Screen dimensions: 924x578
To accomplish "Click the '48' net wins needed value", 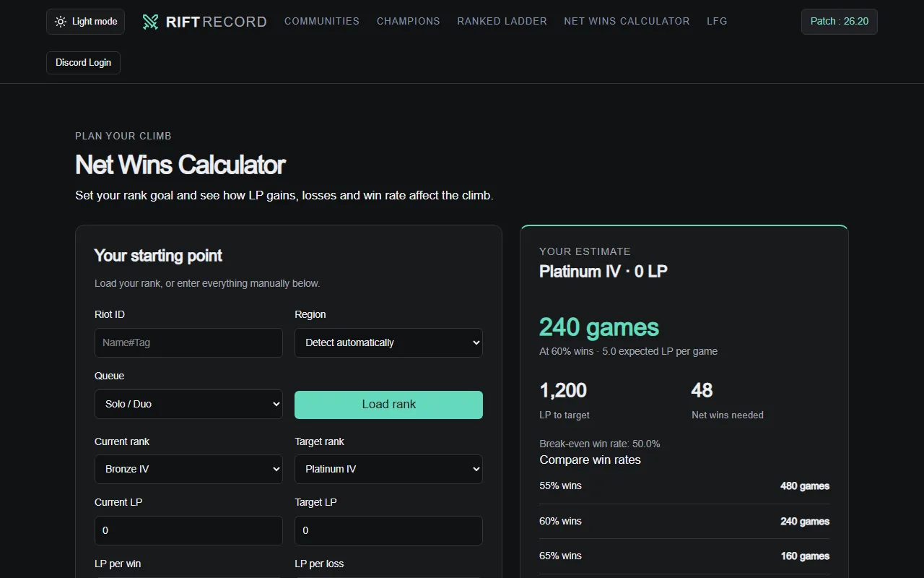I will [702, 390].
